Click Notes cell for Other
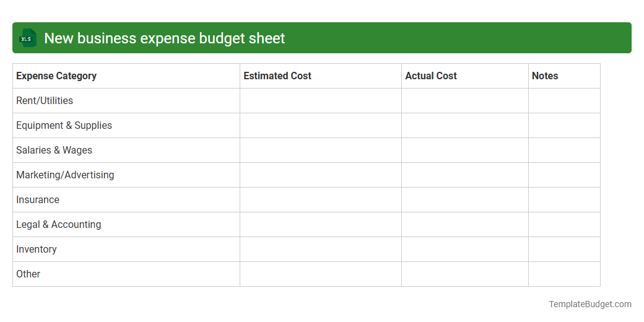 coord(564,274)
